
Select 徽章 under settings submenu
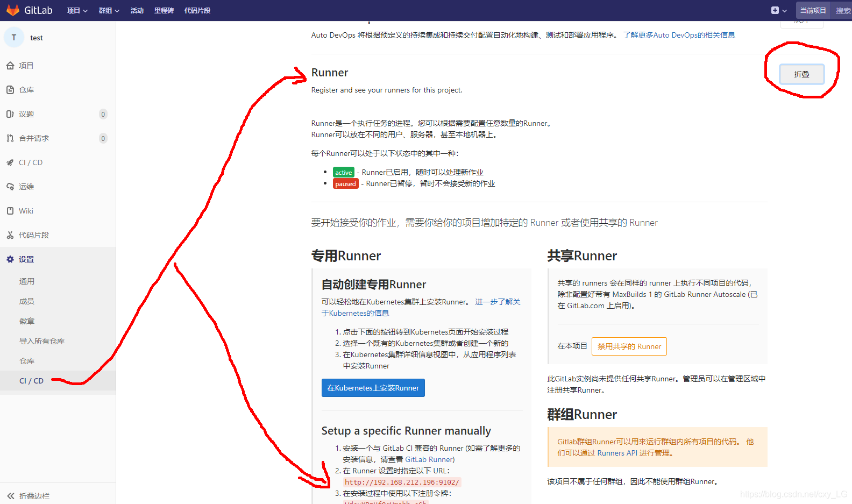click(x=27, y=321)
